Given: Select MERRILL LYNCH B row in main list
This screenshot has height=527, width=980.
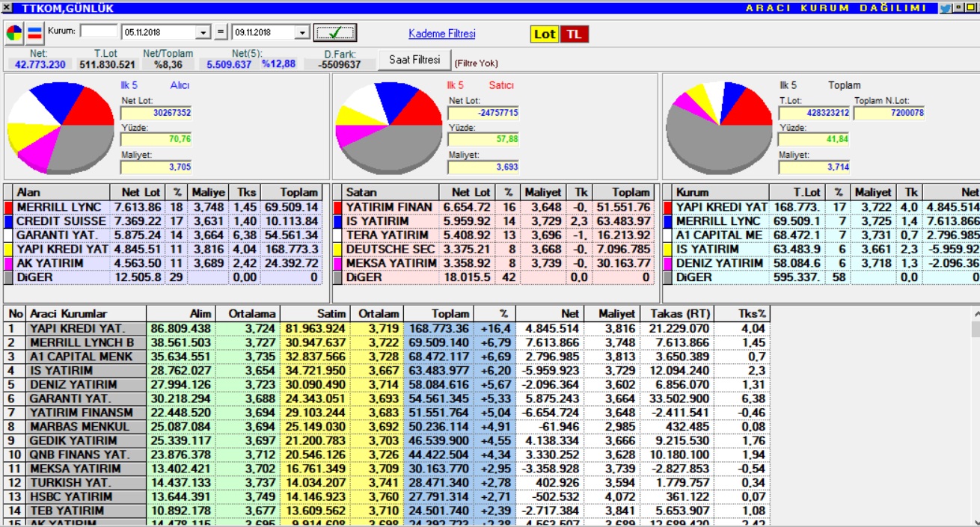Looking at the screenshot, I should [388, 342].
